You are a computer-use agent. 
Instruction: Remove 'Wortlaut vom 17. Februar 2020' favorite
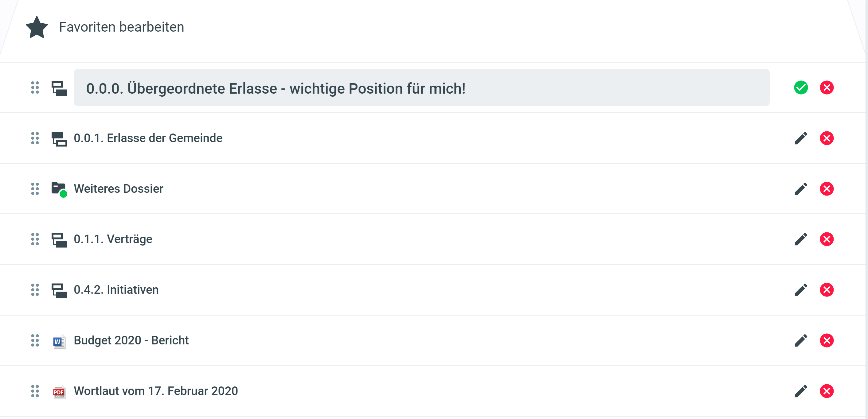827,391
